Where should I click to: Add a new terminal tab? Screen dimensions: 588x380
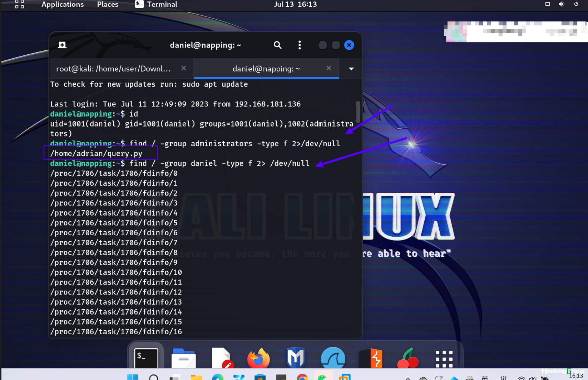click(x=62, y=45)
